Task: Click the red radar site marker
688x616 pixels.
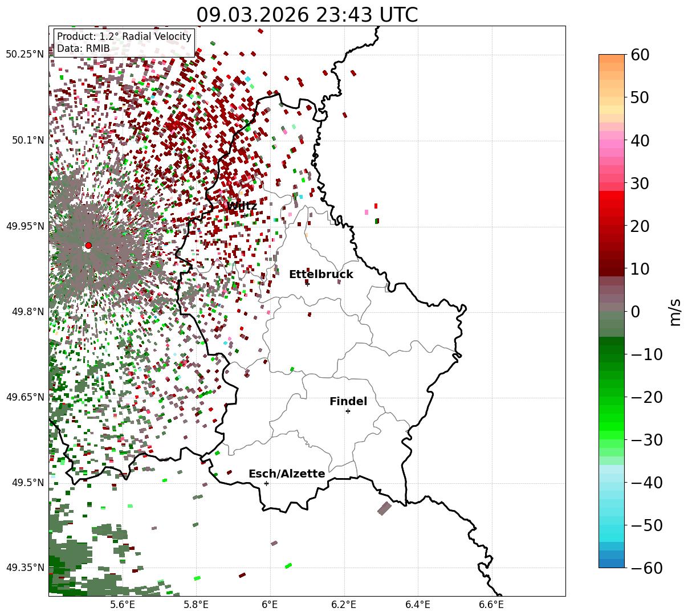Action: 88,245
